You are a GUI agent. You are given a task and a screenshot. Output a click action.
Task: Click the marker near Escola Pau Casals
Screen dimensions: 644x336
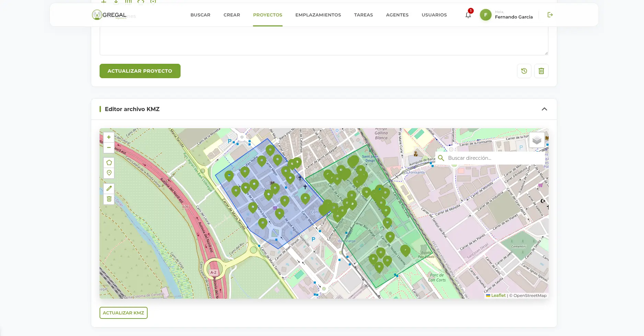[405, 250]
